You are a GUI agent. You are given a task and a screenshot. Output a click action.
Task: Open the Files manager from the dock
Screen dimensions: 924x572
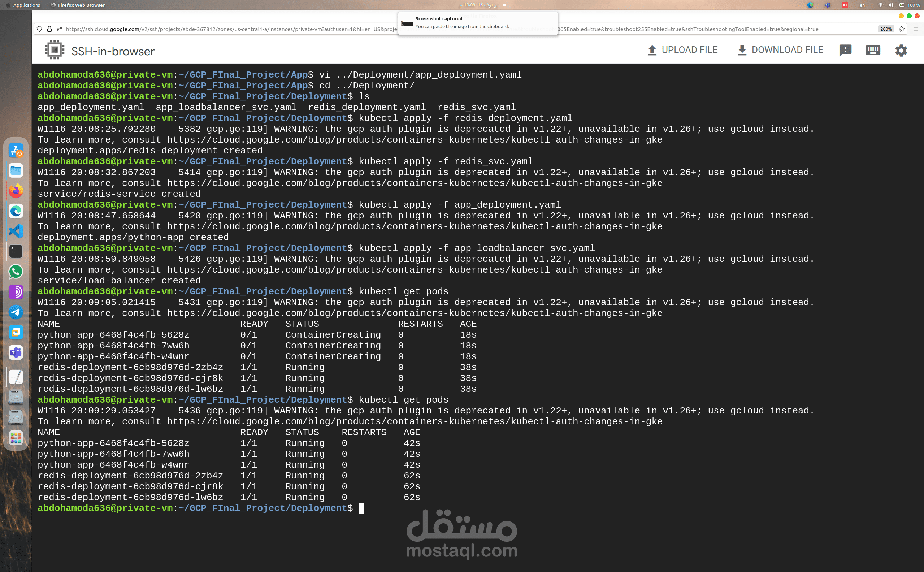click(16, 170)
